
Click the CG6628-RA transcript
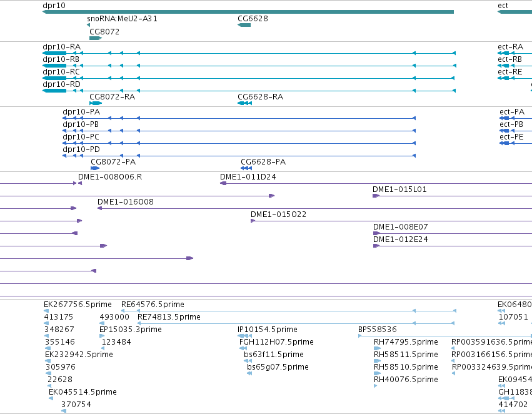[244, 103]
